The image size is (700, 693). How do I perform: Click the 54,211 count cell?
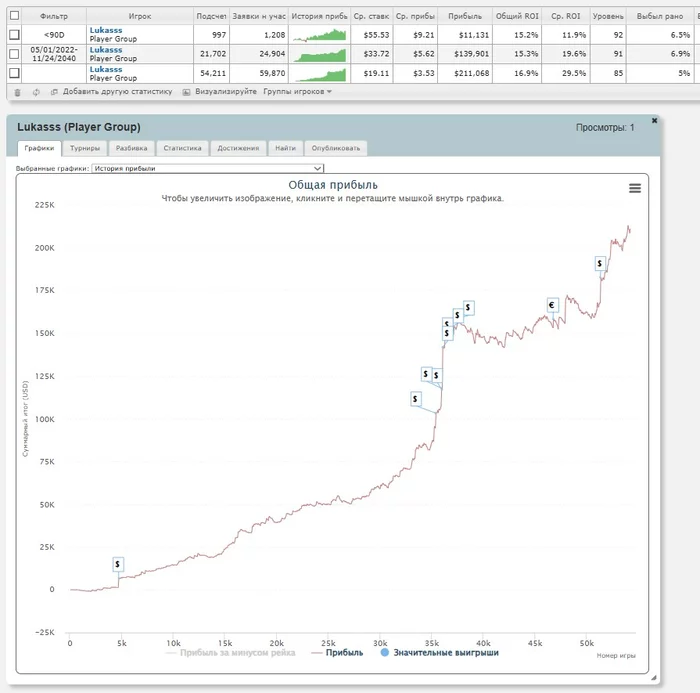212,73
